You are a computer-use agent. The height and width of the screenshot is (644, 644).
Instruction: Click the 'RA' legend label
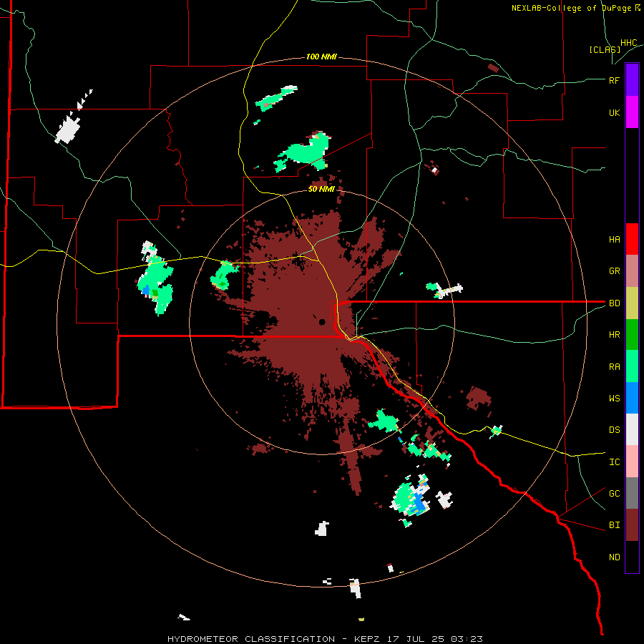tap(614, 367)
